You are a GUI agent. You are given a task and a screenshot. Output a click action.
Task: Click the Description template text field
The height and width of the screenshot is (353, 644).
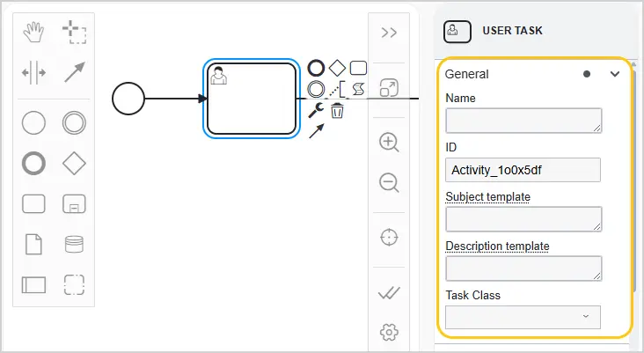point(523,268)
